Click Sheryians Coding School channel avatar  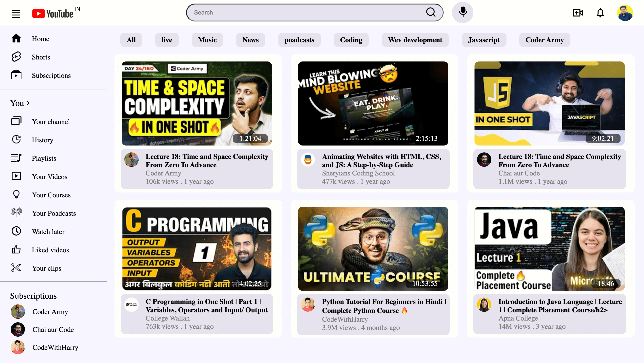308,160
